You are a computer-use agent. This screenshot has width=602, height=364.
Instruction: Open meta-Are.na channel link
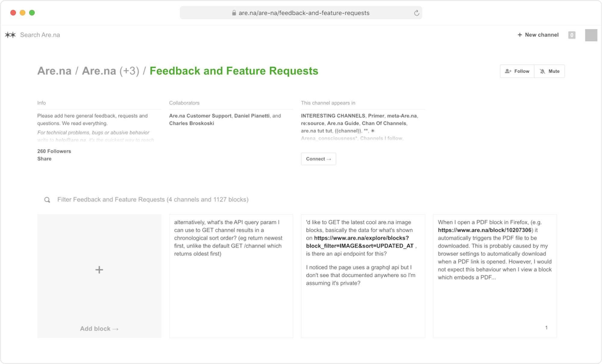(x=402, y=116)
